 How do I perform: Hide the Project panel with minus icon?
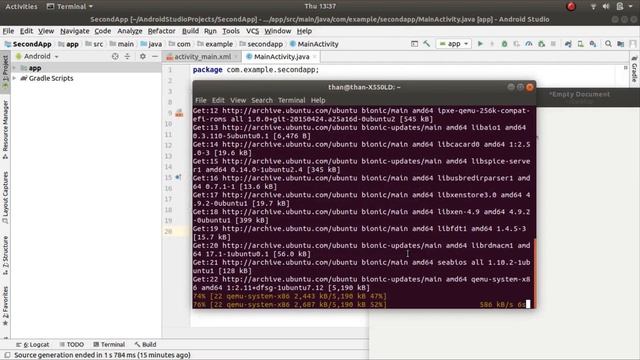coord(155,56)
